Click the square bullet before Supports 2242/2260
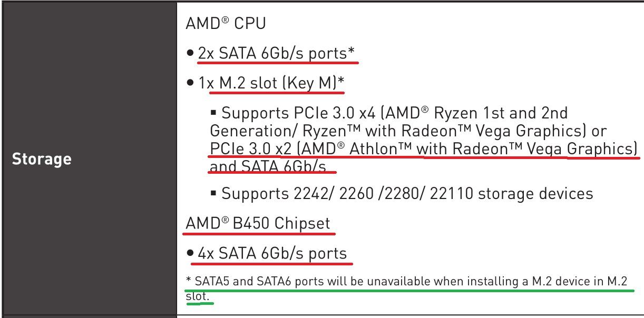644x318 pixels. pos(214,194)
